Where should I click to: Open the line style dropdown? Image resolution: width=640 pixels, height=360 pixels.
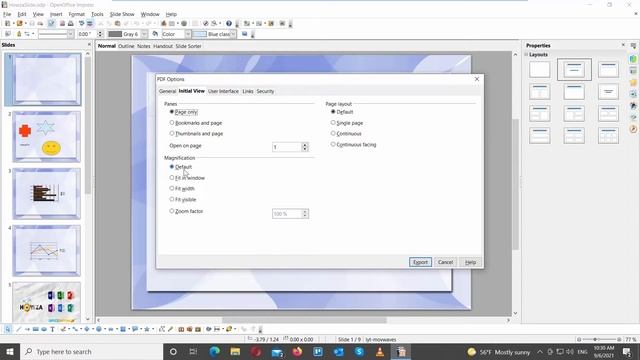70,34
